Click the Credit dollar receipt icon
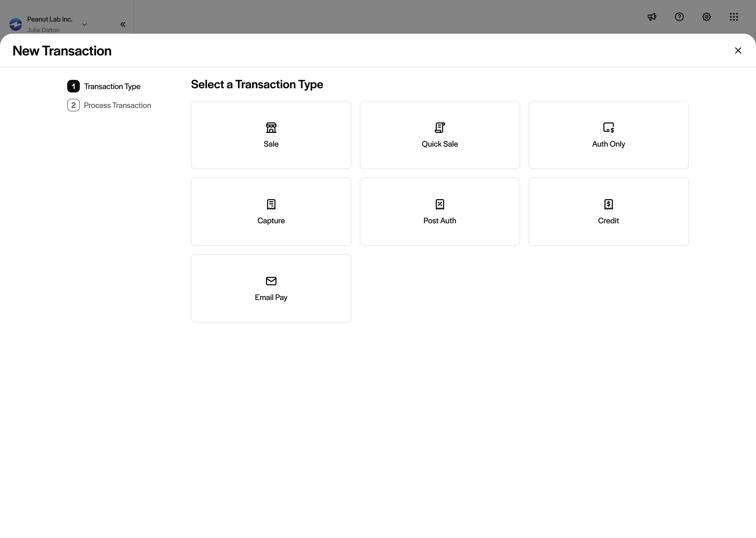This screenshot has height=538, width=756. pos(608,204)
